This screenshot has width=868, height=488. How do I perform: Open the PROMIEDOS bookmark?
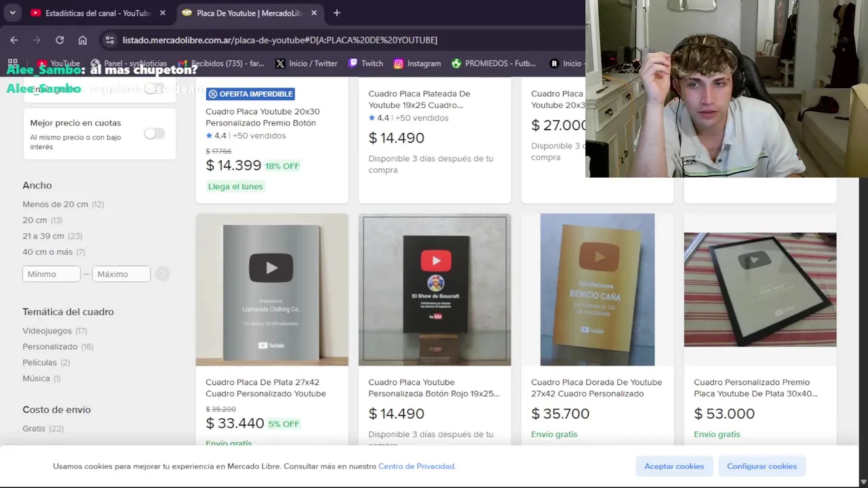[494, 63]
